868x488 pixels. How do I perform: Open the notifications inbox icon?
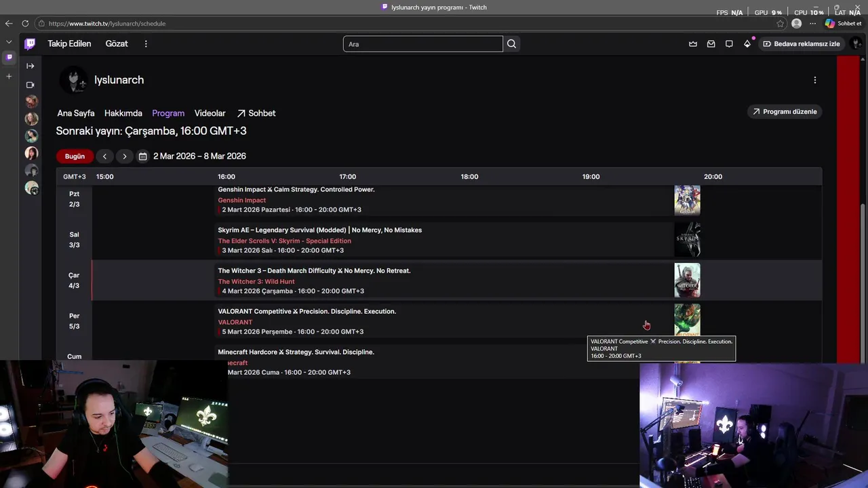point(711,44)
